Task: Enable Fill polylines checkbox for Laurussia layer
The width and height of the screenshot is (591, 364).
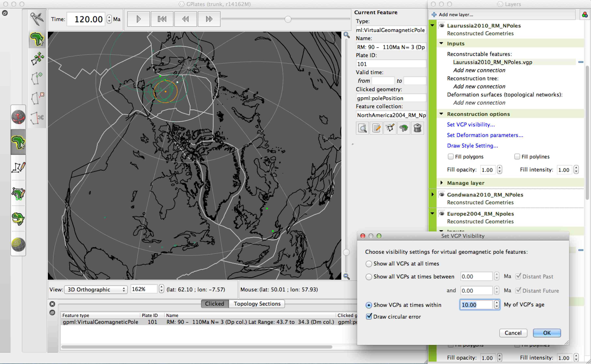Action: (x=517, y=156)
